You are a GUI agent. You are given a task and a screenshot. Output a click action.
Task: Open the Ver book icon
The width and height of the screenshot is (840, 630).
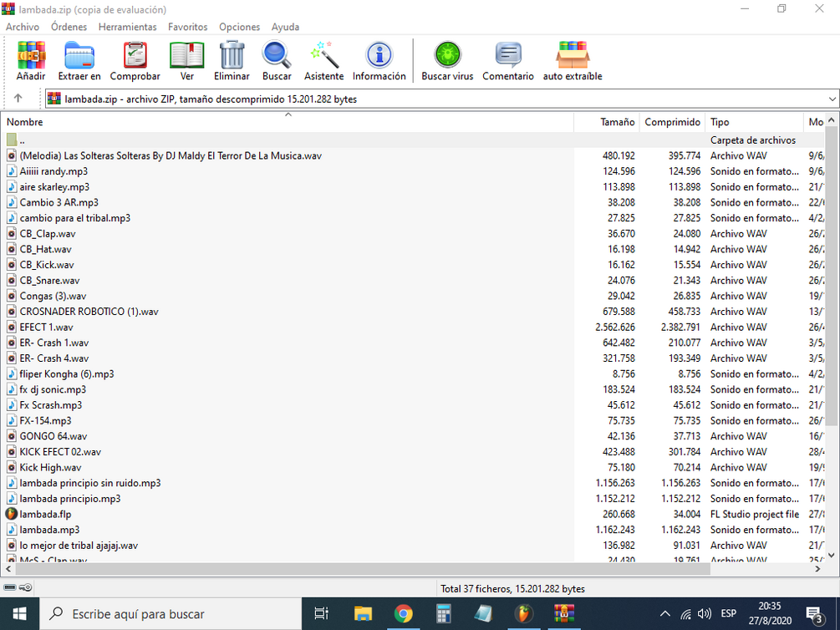pyautogui.click(x=186, y=54)
